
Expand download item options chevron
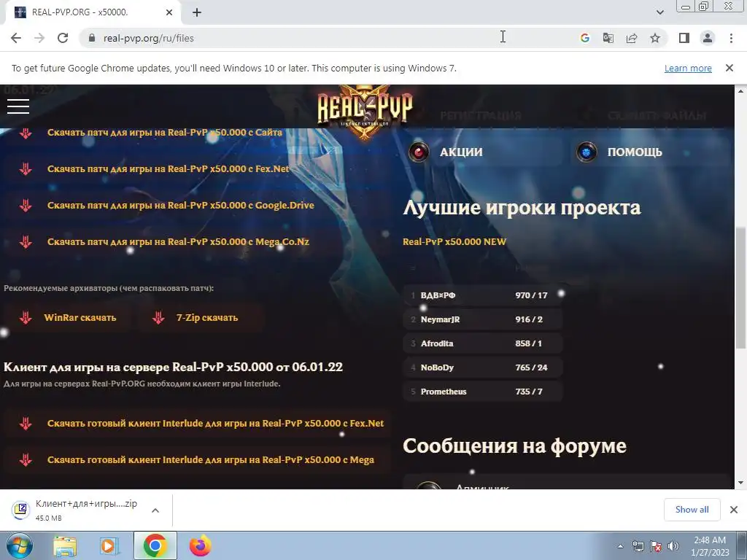[x=155, y=510]
